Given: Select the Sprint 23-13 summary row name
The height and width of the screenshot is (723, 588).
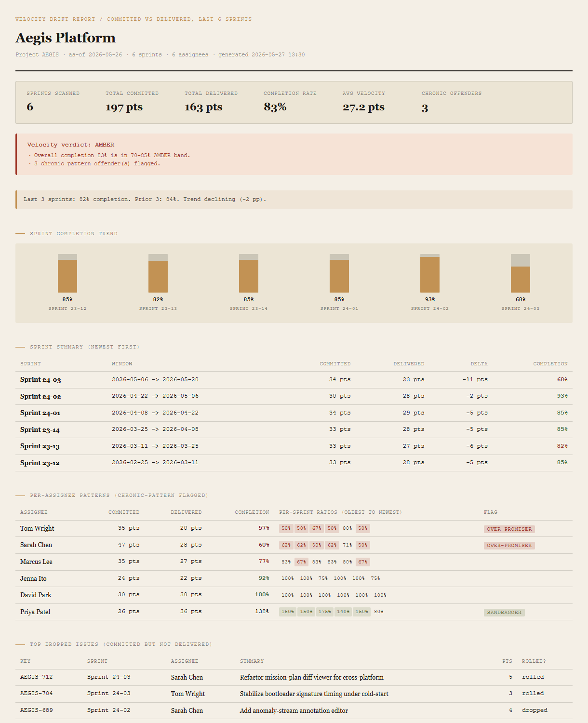Looking at the screenshot, I should [x=40, y=446].
